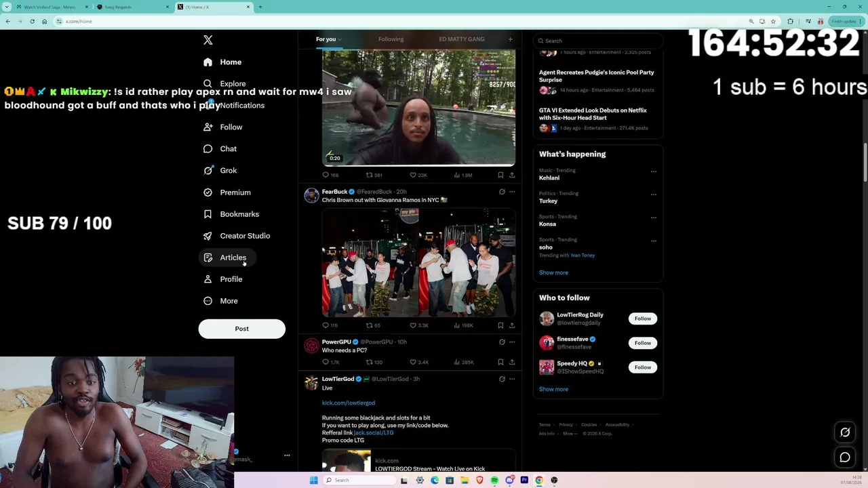Screen dimensions: 868x488
Task: Bookmark the FearBuck post
Action: (501, 325)
